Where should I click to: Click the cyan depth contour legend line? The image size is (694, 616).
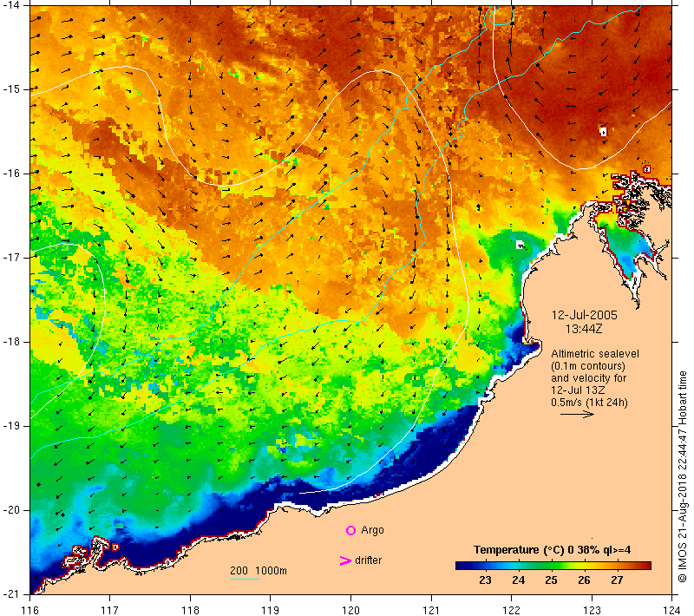point(245,579)
